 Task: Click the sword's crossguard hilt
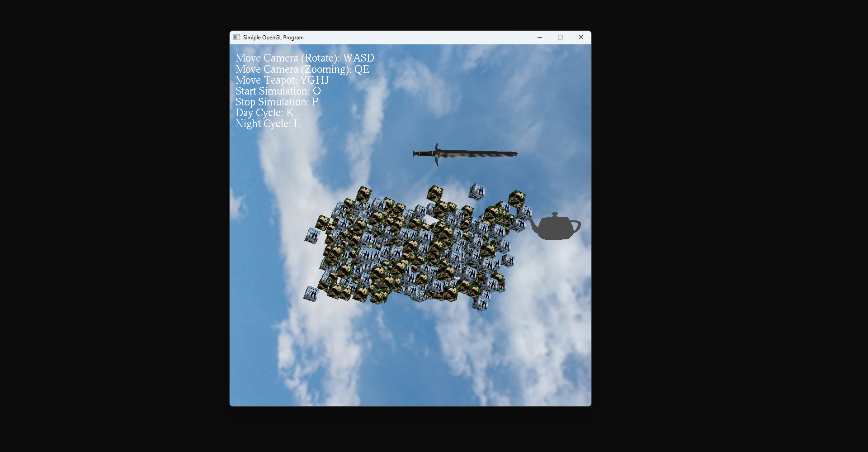click(437, 154)
